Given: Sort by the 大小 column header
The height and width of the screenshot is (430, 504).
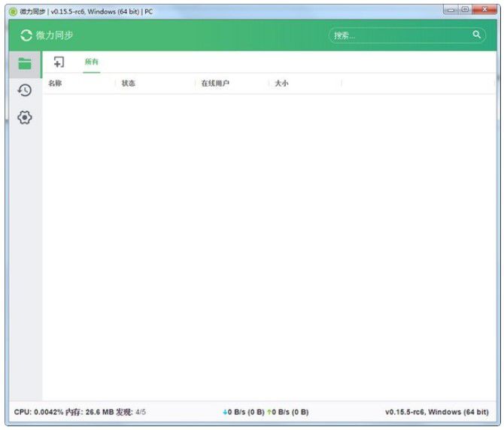Looking at the screenshot, I should (281, 83).
